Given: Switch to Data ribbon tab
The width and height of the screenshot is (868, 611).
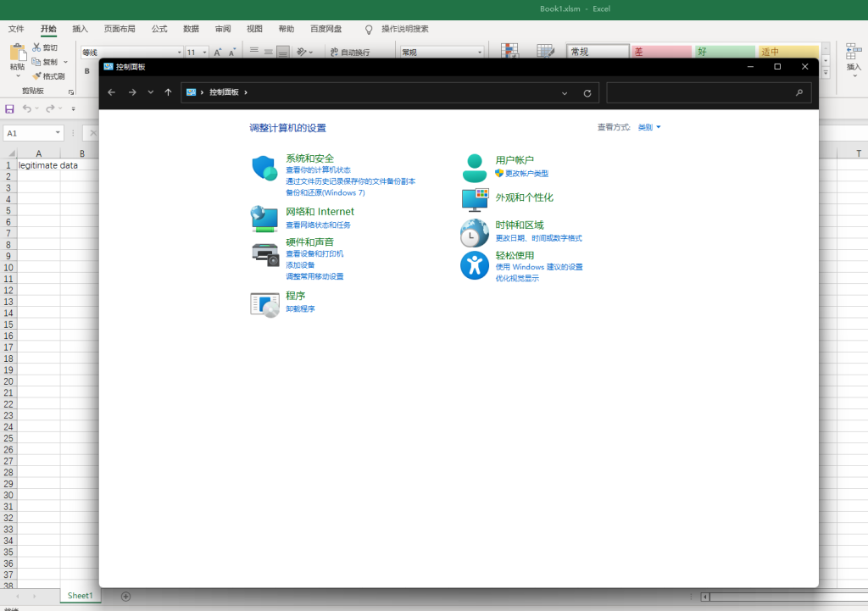Looking at the screenshot, I should pyautogui.click(x=191, y=29).
